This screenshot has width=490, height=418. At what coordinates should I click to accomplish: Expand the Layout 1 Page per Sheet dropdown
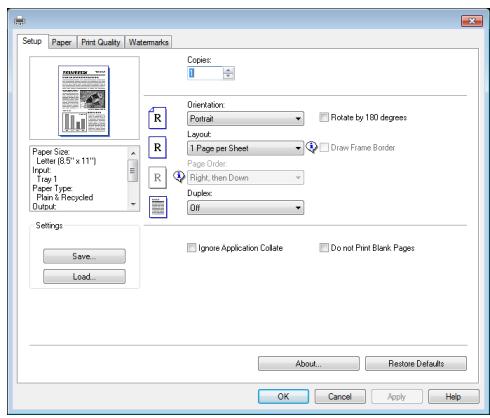point(245,148)
